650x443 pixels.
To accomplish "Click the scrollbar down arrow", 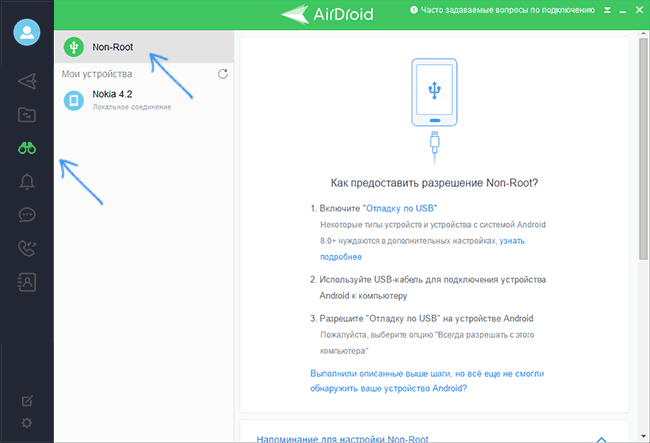I will pyautogui.click(x=643, y=436).
